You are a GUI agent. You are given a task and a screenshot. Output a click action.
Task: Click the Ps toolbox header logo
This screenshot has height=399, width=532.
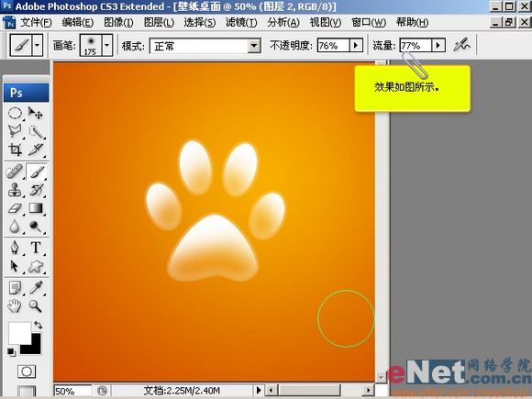[26, 93]
